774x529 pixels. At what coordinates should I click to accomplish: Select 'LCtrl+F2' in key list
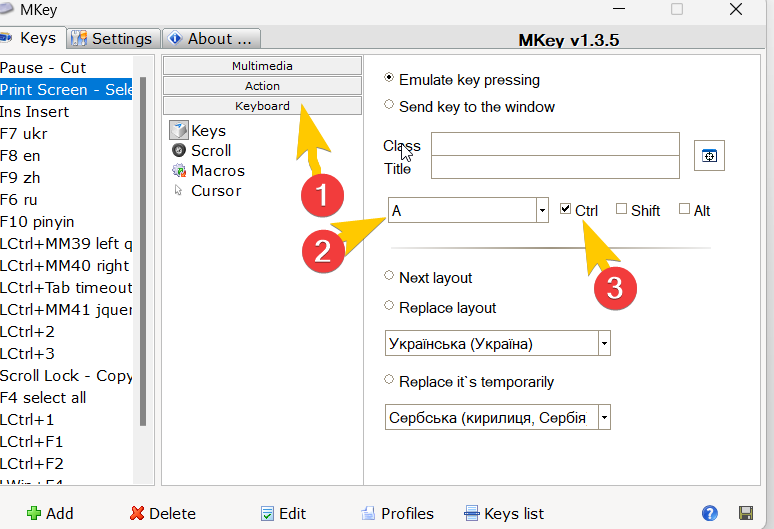click(x=66, y=463)
